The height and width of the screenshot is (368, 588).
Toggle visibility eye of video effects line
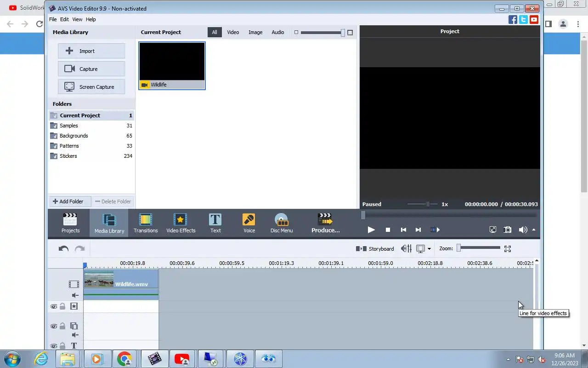(x=54, y=306)
